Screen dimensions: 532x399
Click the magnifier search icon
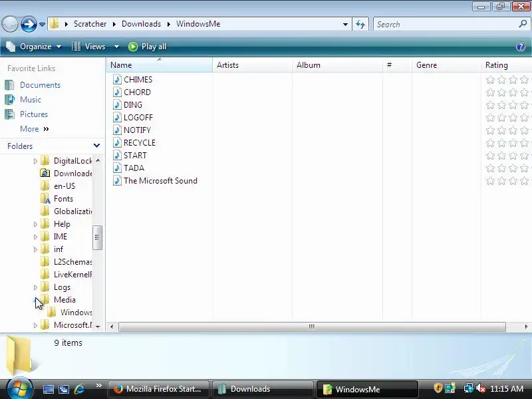click(523, 24)
